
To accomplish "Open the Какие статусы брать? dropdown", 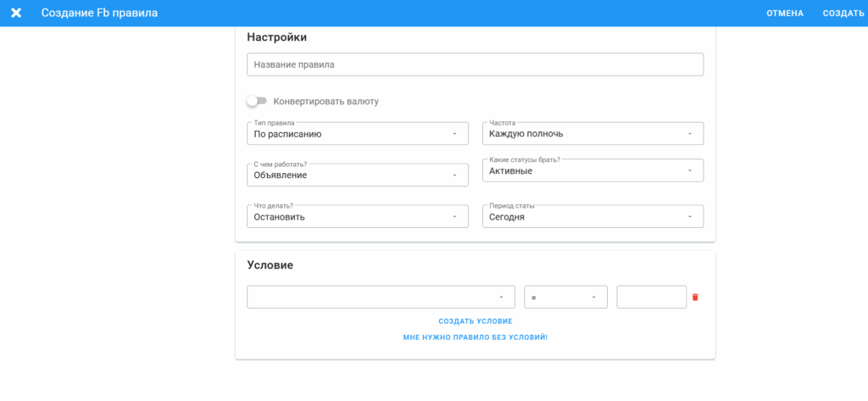I will pos(593,170).
